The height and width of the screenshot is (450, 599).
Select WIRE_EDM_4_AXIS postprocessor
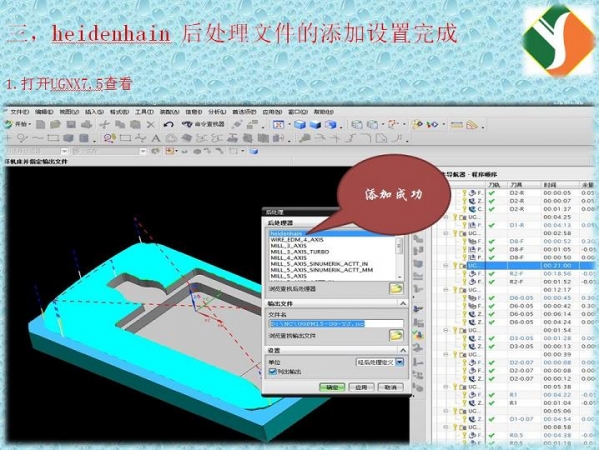[x=297, y=240]
